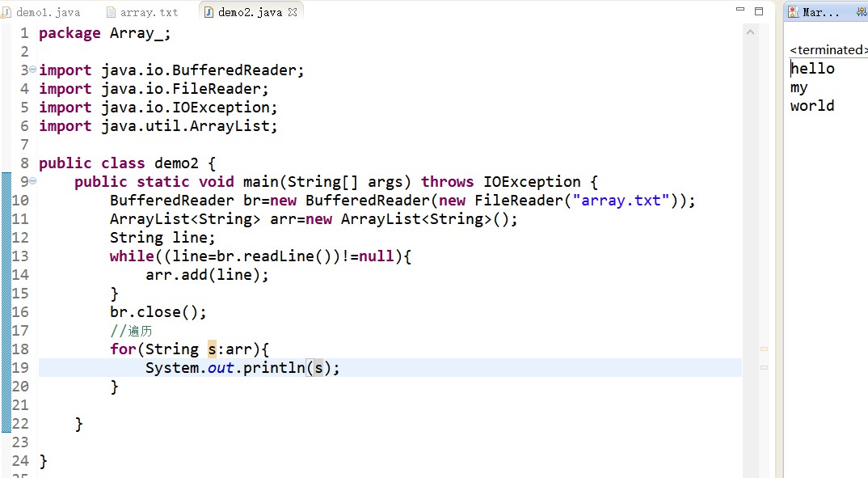Image resolution: width=868 pixels, height=478 pixels.
Task: Jump to the upper occurrence marker in overview ruler
Action: coord(764,349)
